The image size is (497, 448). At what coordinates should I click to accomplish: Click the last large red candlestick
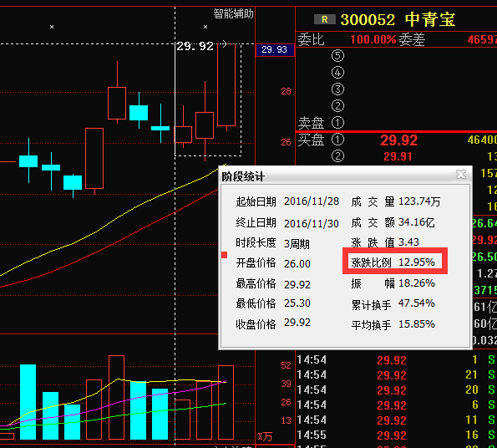click(226, 85)
